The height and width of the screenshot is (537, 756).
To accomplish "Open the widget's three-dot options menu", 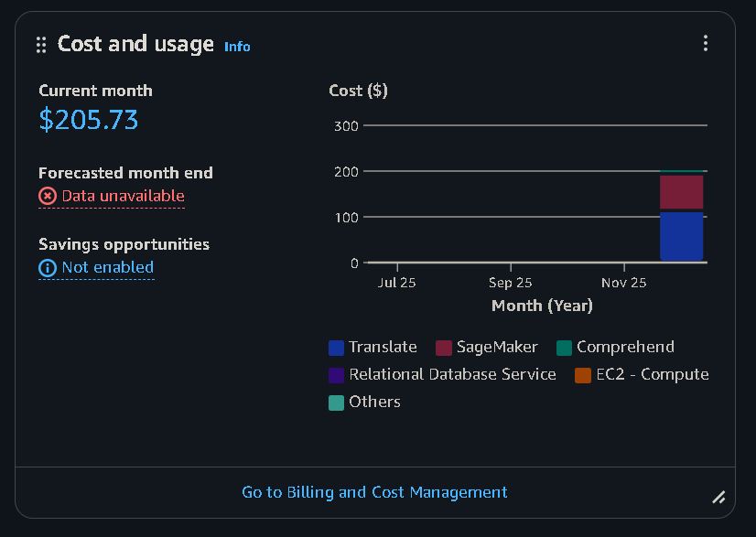I will pyautogui.click(x=706, y=43).
